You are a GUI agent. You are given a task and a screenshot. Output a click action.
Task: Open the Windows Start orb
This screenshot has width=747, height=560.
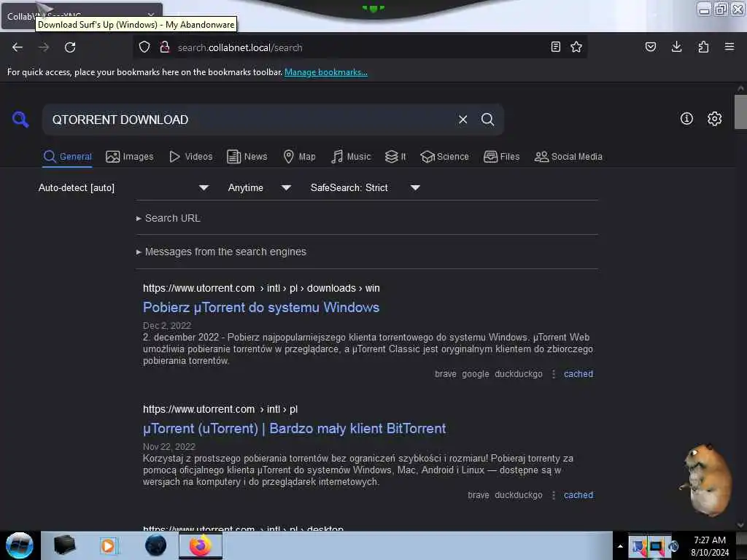[20, 545]
